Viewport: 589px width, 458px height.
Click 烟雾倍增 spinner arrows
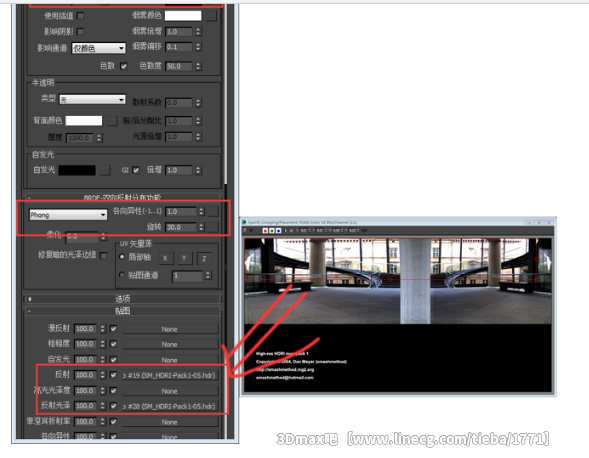click(x=198, y=32)
